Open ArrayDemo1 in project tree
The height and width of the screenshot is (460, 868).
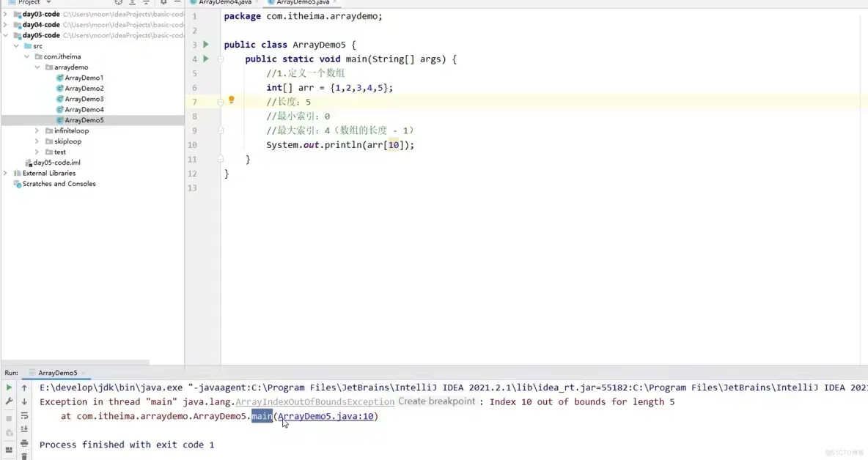84,78
